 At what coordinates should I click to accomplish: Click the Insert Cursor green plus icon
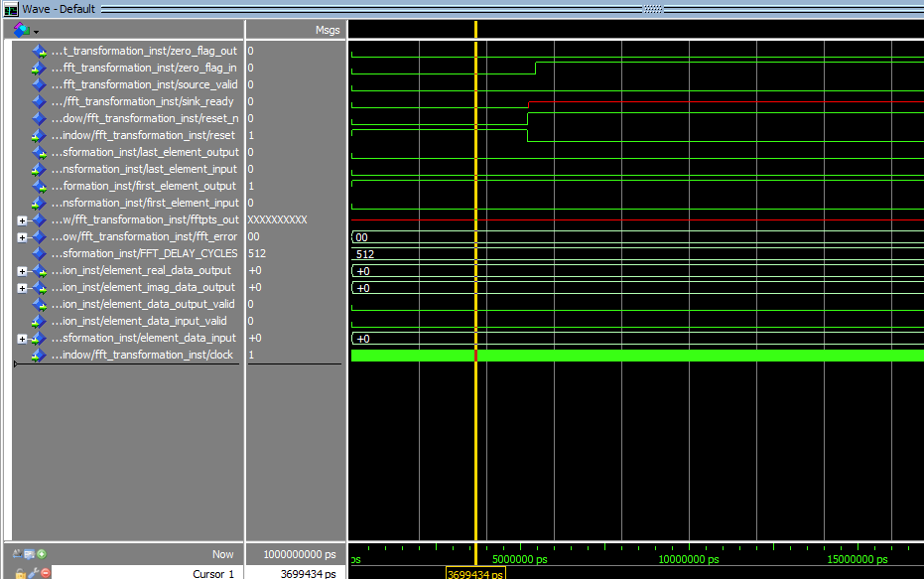click(x=42, y=554)
